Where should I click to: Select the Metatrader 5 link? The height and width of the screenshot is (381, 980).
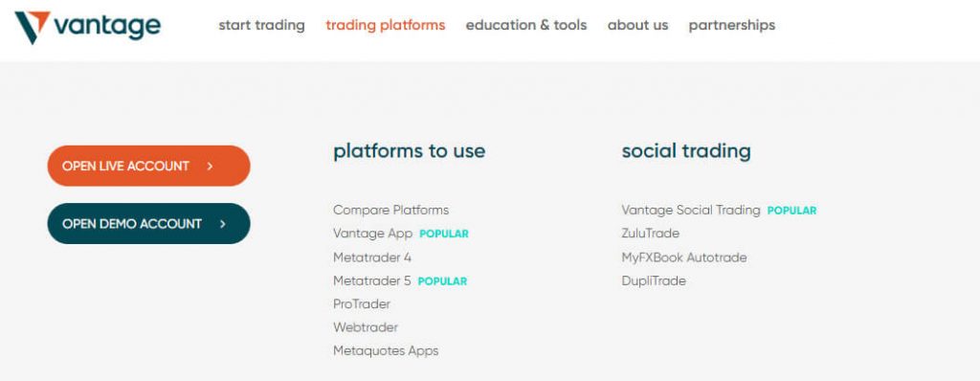[x=372, y=280]
